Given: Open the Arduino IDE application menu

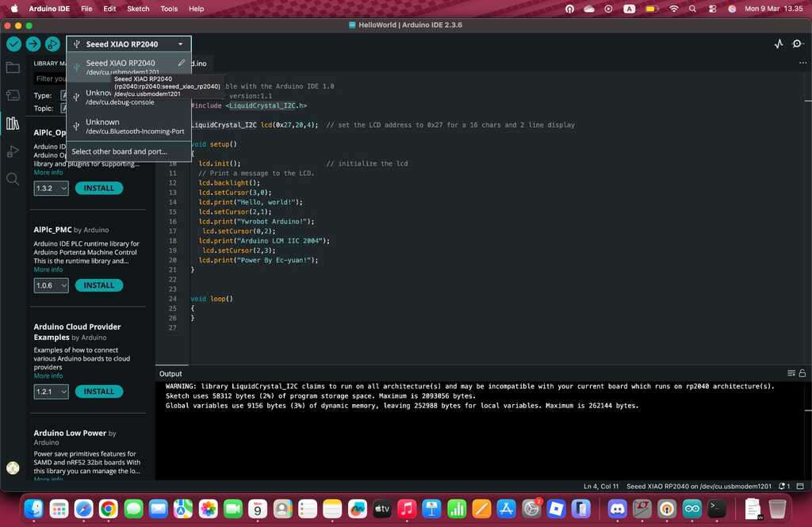Looking at the screenshot, I should pyautogui.click(x=49, y=9).
